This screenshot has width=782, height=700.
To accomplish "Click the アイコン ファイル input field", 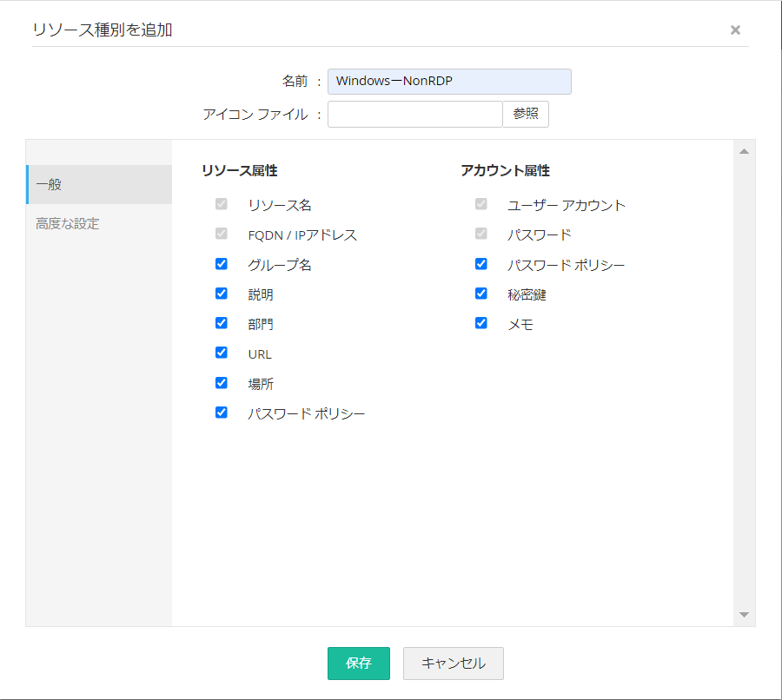I will click(x=414, y=114).
